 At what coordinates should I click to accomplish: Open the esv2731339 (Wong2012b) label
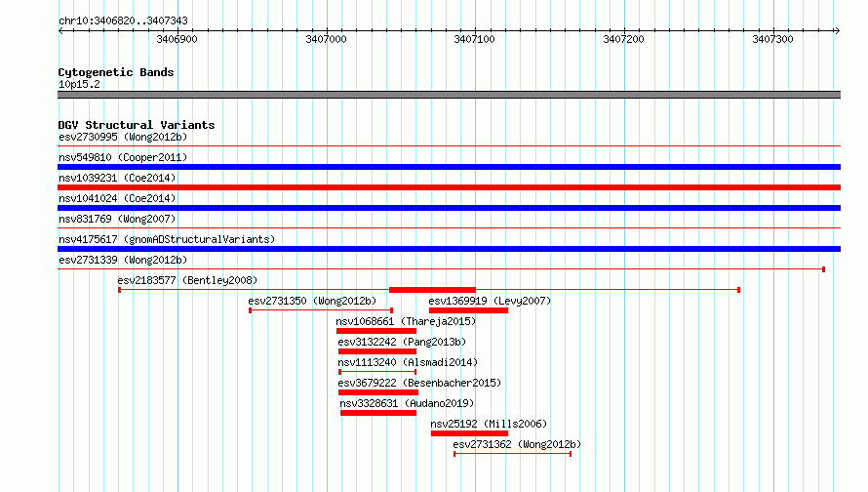pyautogui.click(x=123, y=260)
